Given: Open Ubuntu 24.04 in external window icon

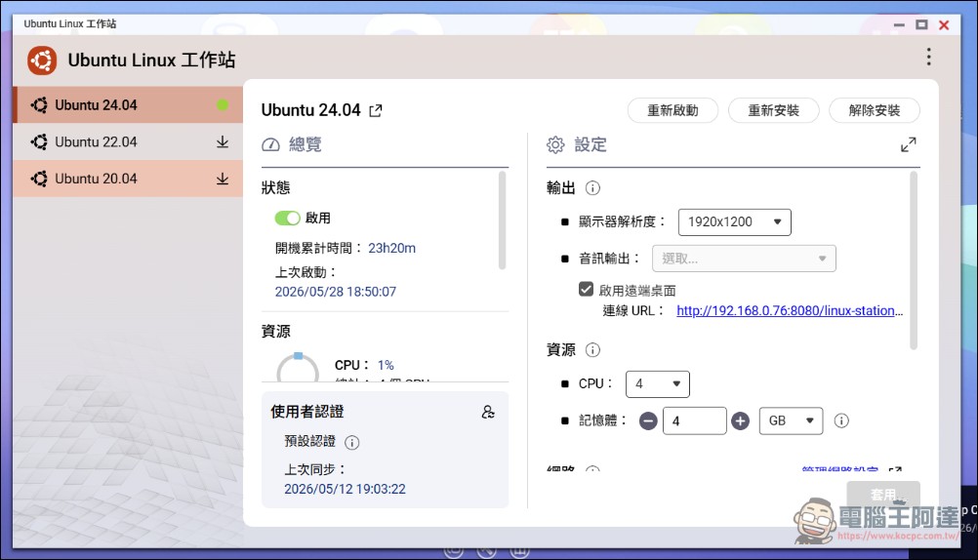Looking at the screenshot, I should coord(376,111).
